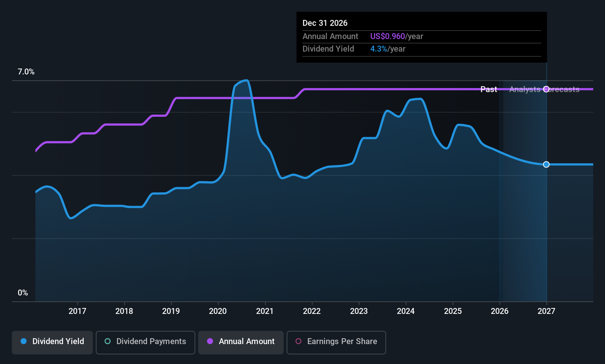This screenshot has width=605, height=364.
Task: Click the 2022 x-axis label
Action: pos(312,311)
